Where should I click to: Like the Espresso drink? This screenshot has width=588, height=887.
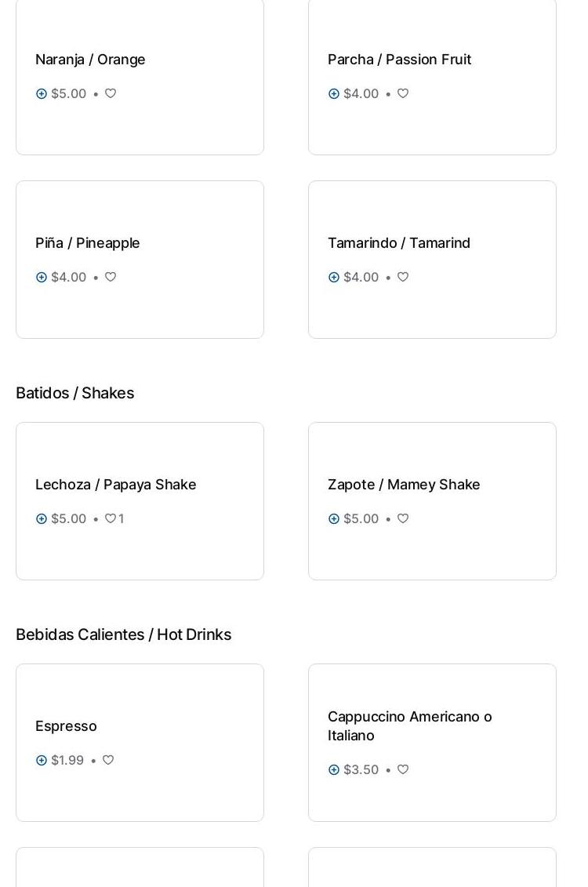(108, 761)
